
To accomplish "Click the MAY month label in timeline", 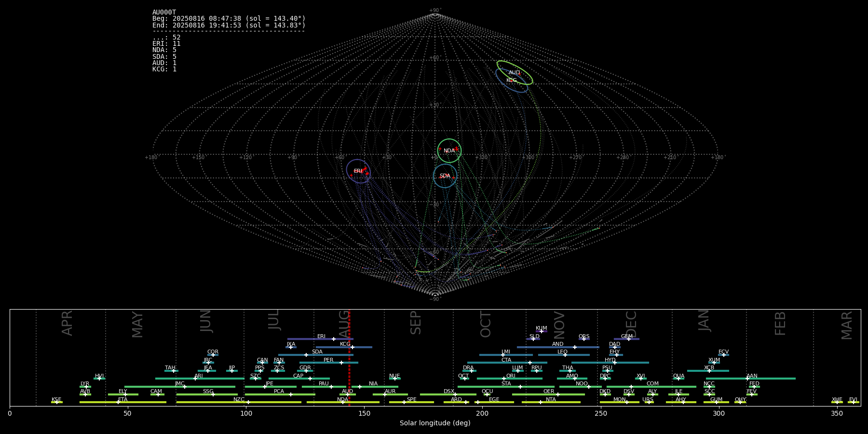I will [x=137, y=325].
